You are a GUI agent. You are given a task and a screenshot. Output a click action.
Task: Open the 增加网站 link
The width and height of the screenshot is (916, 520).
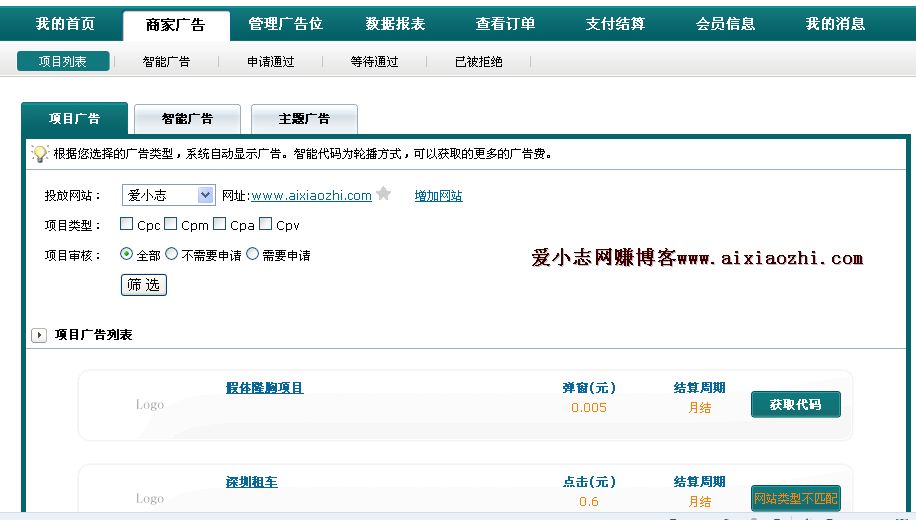click(438, 196)
